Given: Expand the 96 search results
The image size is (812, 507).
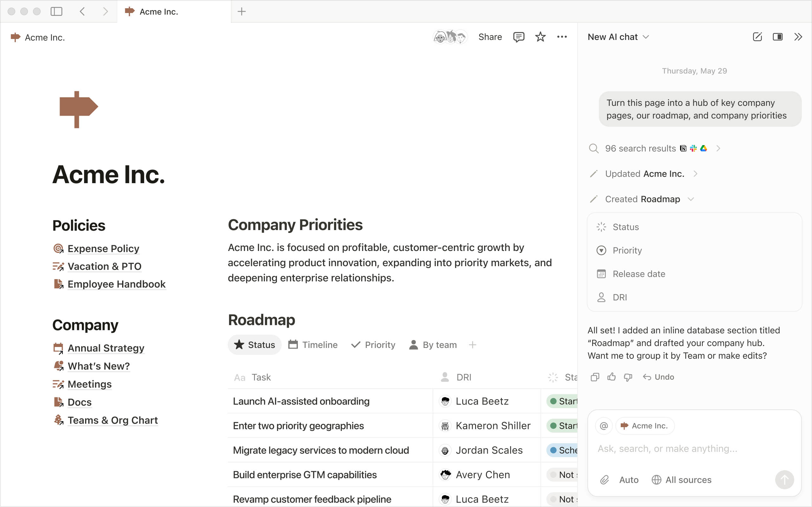Looking at the screenshot, I should point(718,148).
